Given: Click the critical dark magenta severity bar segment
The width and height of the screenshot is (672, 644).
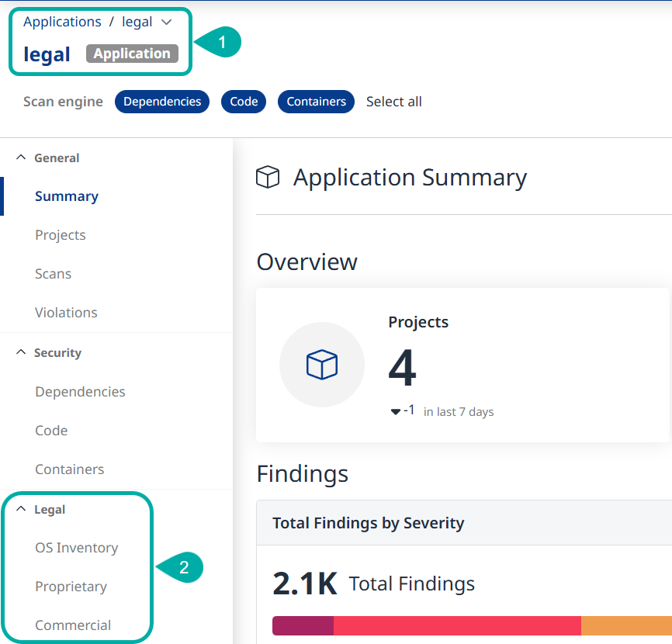Looking at the screenshot, I should [303, 626].
